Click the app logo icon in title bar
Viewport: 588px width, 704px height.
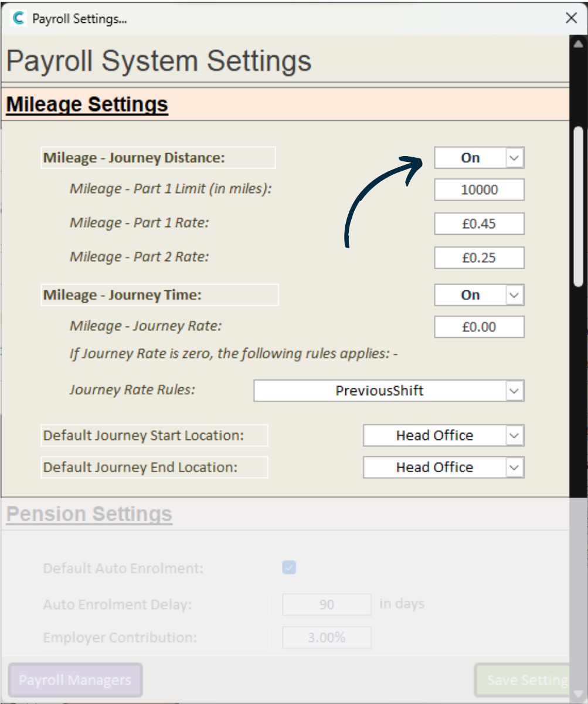[x=19, y=18]
